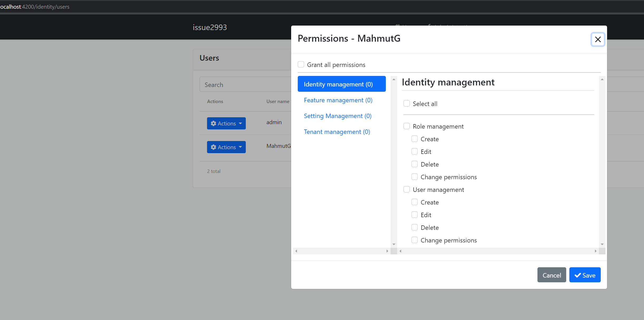This screenshot has height=320, width=644.
Task: Click the caret arrow on admin's Actions dropdown
Action: [240, 123]
